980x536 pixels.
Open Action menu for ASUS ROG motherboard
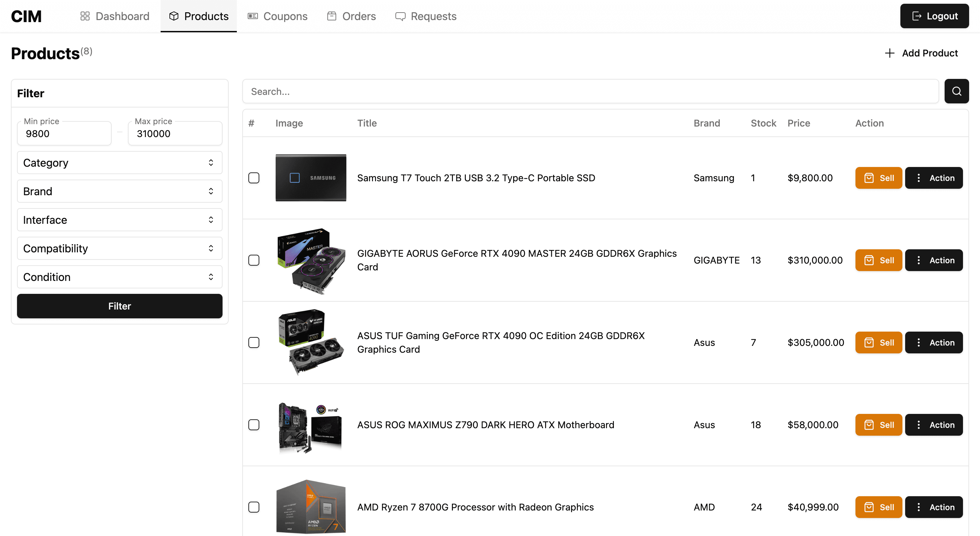(934, 425)
